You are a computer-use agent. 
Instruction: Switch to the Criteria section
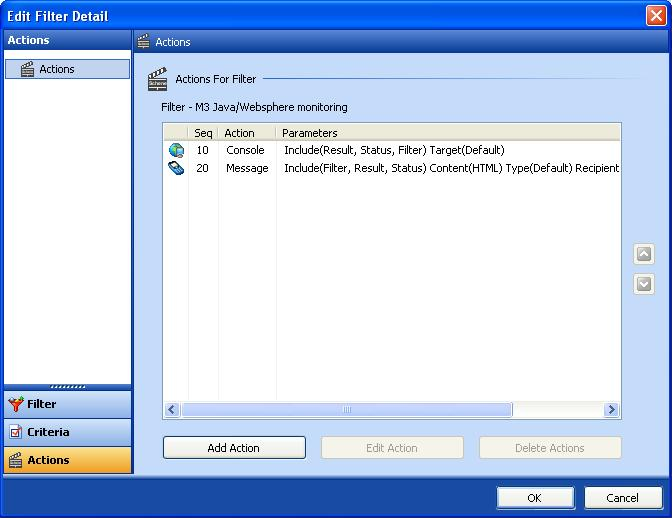click(67, 432)
